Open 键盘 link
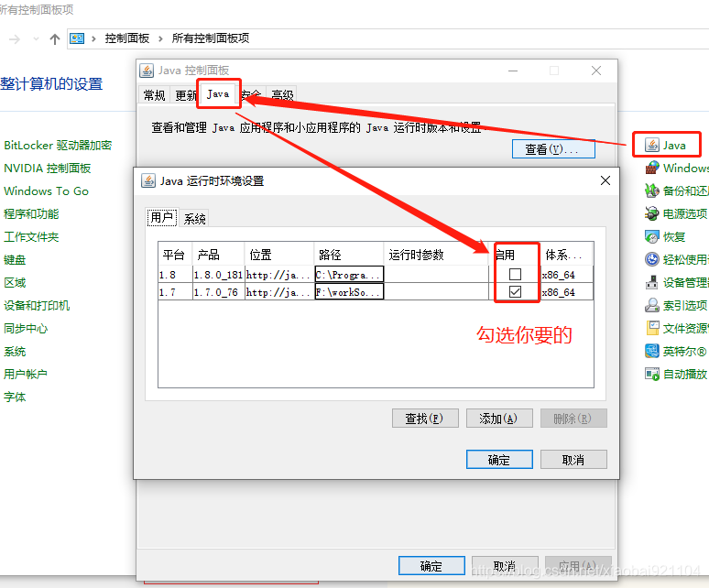This screenshot has height=588, width=709. (15, 260)
